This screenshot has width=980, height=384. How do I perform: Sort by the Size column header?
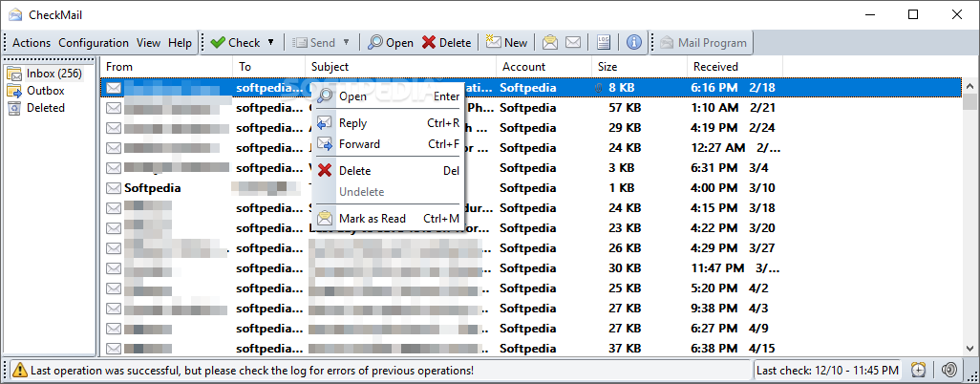pyautogui.click(x=639, y=66)
